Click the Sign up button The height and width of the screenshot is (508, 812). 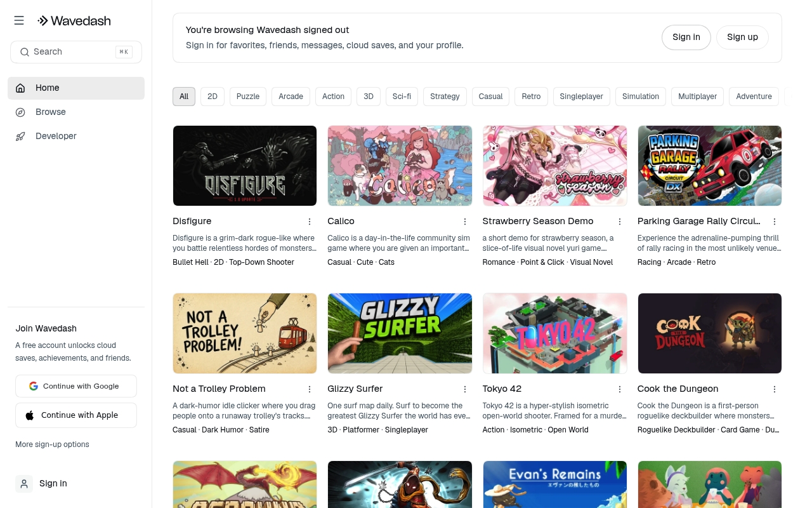pos(743,37)
